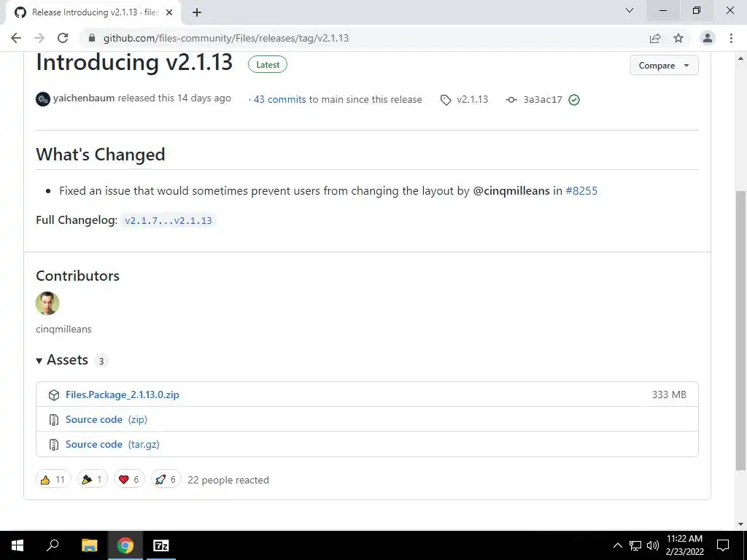
Task: Click the zip file icon for Source code (zip)
Action: [x=54, y=419]
